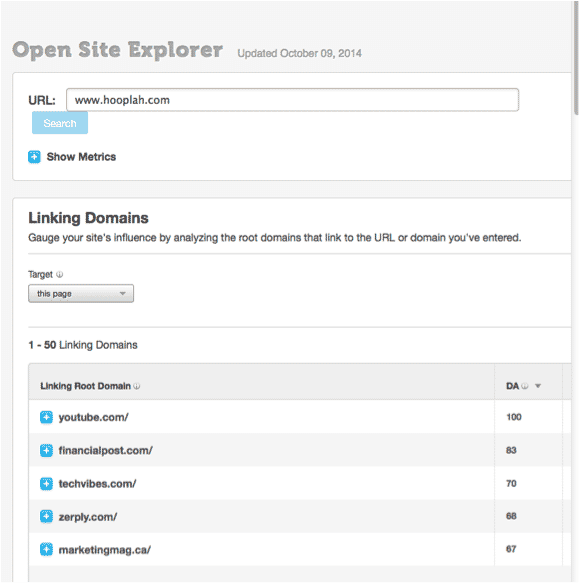Open the Target 'this page' dropdown
Viewport: 580px width, 584px height.
(x=81, y=293)
